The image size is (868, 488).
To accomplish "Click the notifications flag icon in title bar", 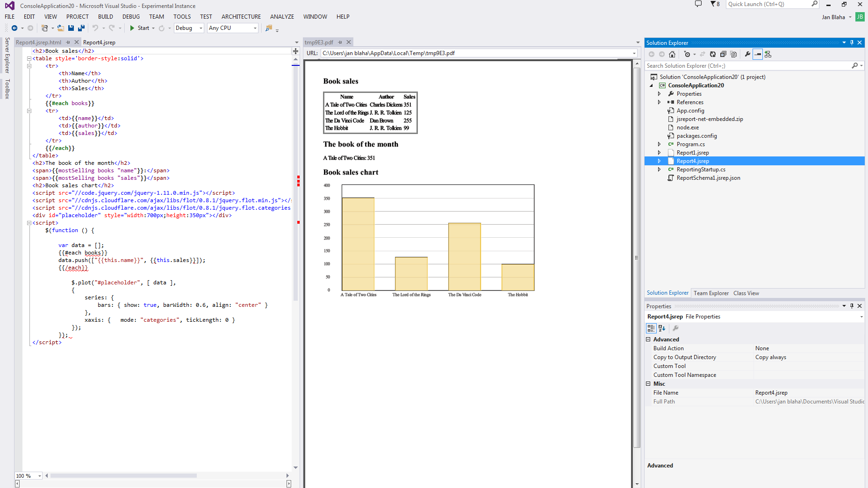I will tap(715, 4).
